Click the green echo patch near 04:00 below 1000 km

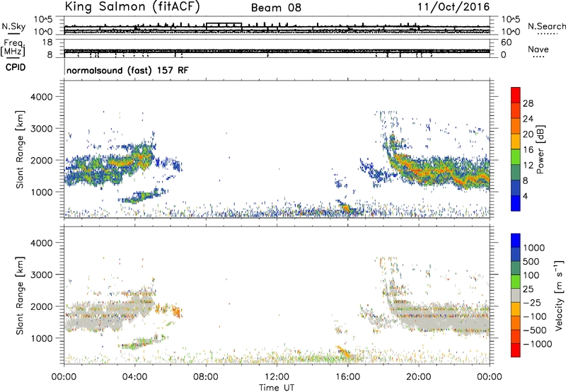[141, 197]
